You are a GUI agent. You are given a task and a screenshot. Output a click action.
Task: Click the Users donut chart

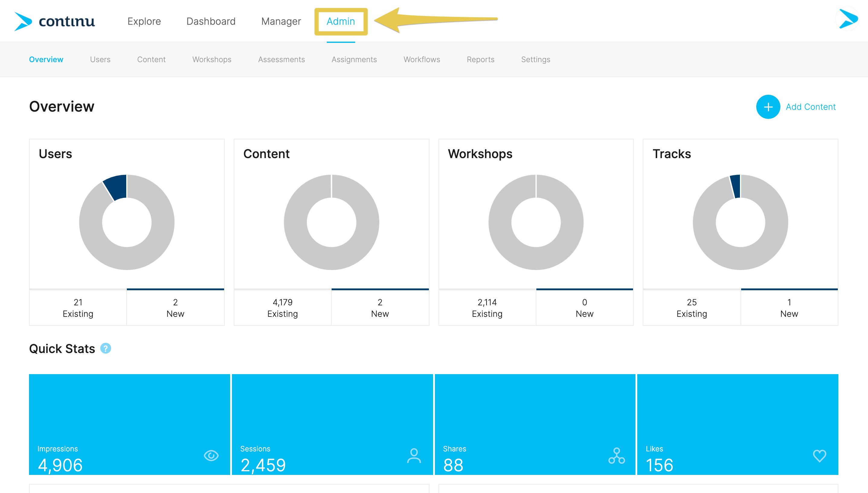pos(127,222)
